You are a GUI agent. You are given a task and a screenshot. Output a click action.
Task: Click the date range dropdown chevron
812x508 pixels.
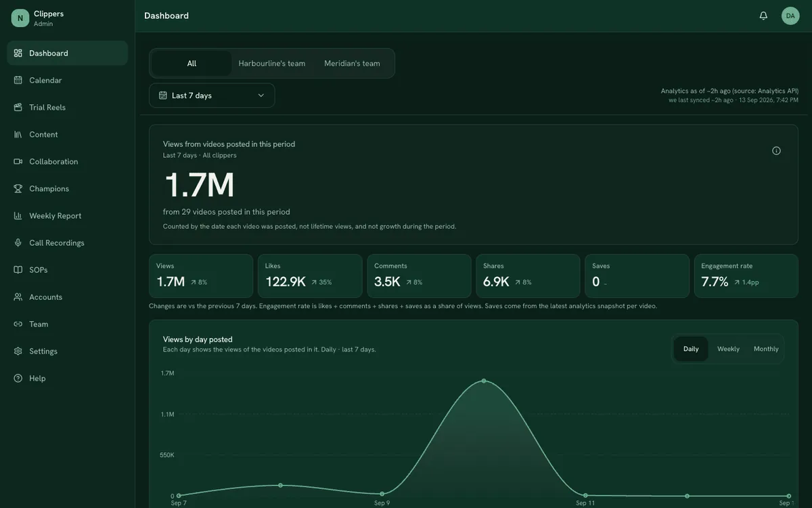(x=261, y=96)
